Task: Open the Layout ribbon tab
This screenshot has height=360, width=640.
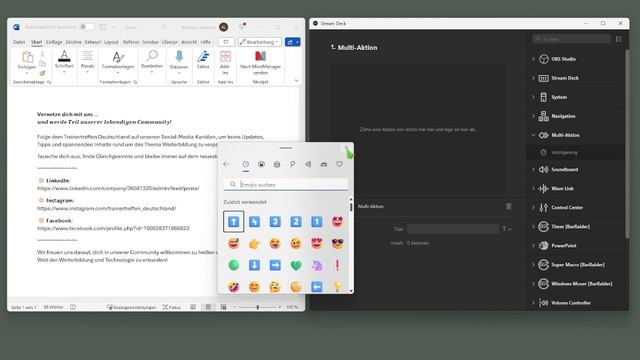Action: (x=111, y=42)
